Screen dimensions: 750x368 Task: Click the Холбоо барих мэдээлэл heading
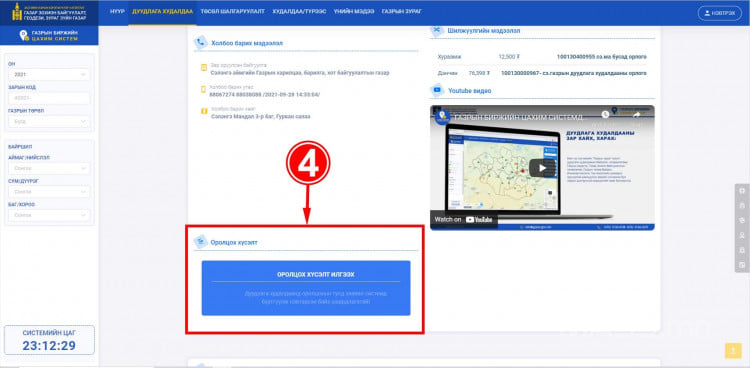coord(247,43)
